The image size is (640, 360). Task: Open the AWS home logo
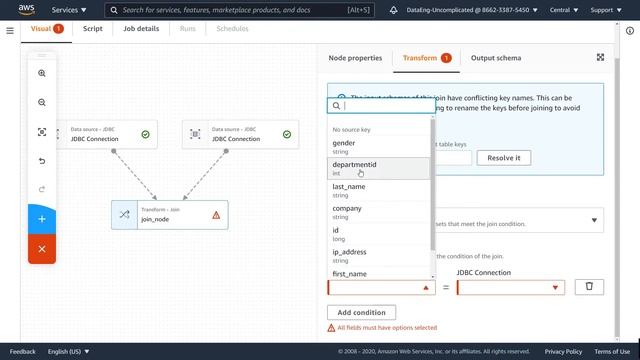point(27,10)
